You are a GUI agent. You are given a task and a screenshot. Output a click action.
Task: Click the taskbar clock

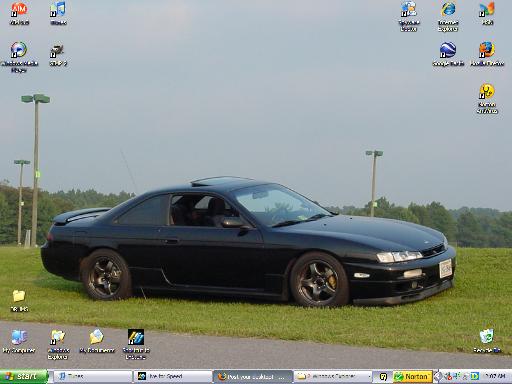pos(495,377)
